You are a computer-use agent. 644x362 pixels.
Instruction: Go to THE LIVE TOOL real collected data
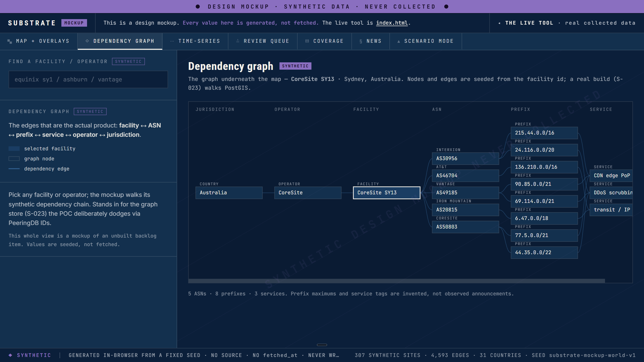567,23
